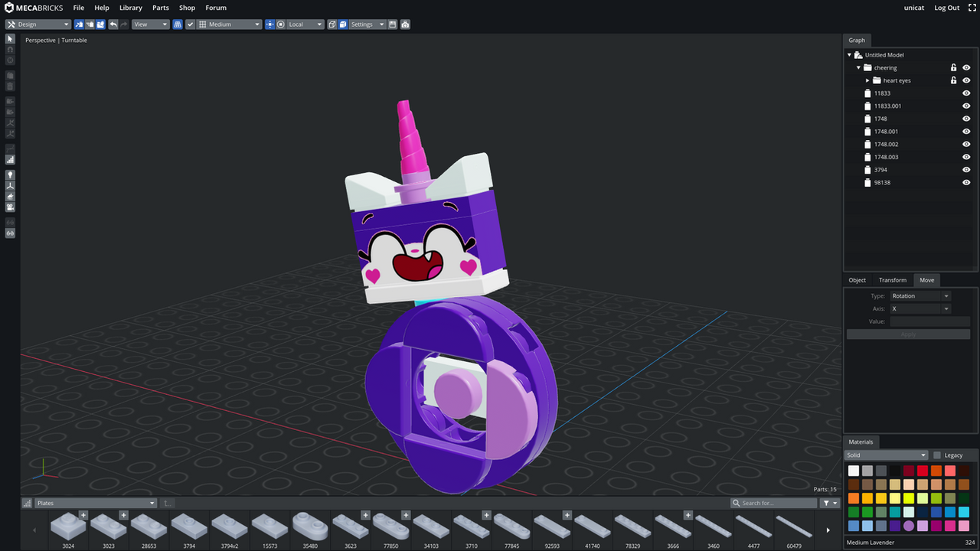Image resolution: width=980 pixels, height=551 pixels.
Task: Click the highlighted glasses icon at toolbar bottom
Action: coord(10,233)
